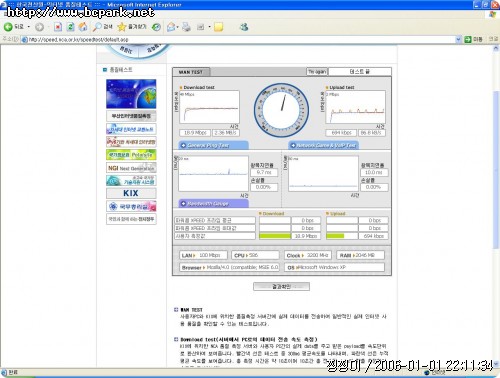Click the Upload test graph
This screenshot has width=500, height=378.
[x=355, y=107]
